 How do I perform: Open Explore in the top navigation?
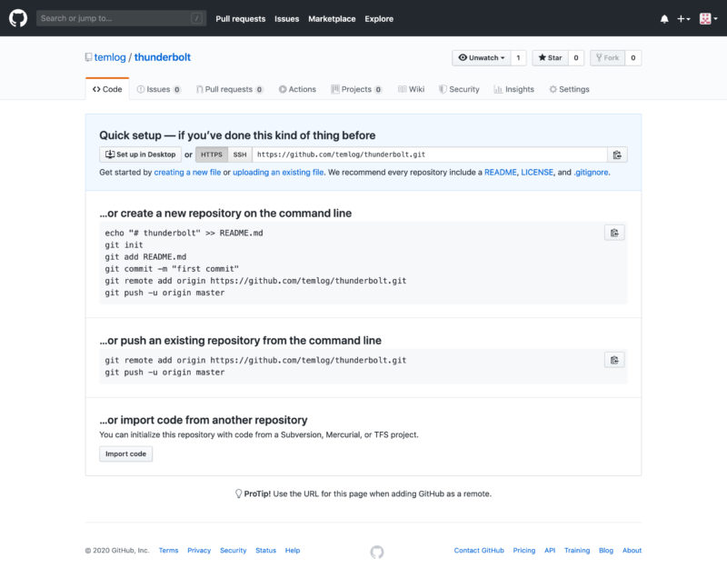point(379,19)
